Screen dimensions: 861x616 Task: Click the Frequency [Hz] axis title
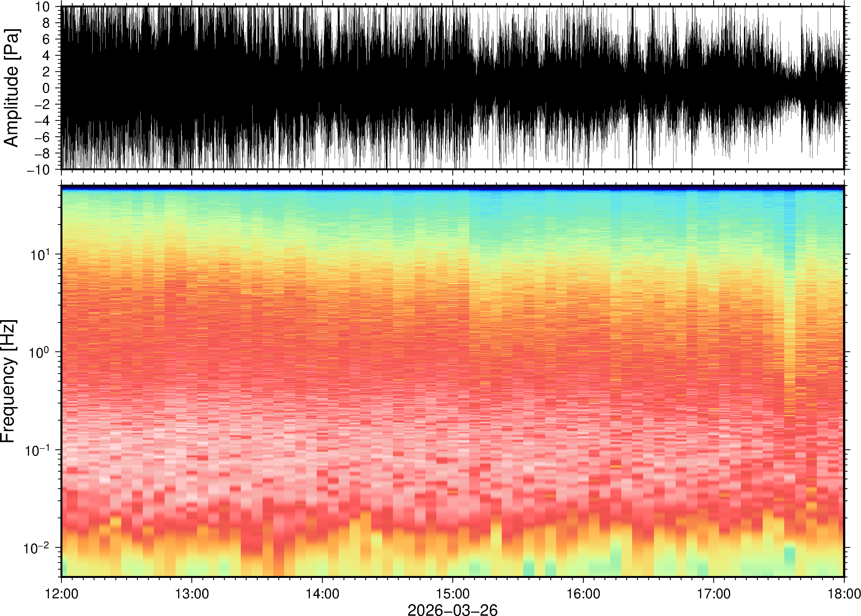click(x=8, y=381)
